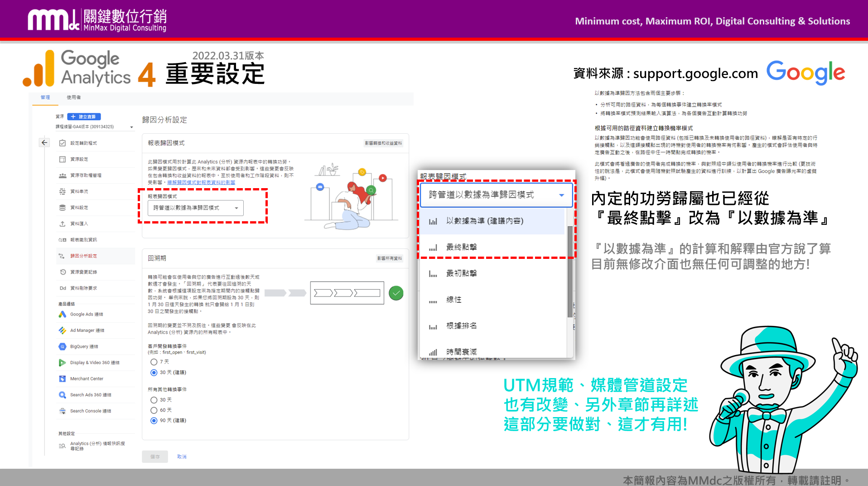Click the blue 建立資源 button
The width and height of the screenshot is (868, 486).
click(85, 117)
